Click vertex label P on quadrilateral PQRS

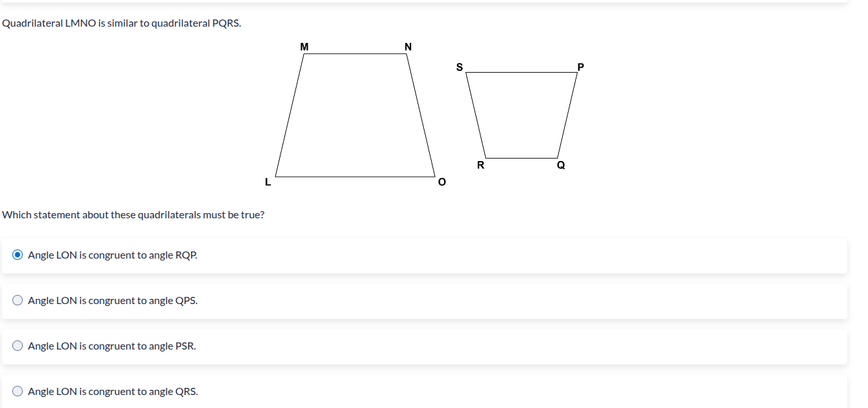click(581, 68)
